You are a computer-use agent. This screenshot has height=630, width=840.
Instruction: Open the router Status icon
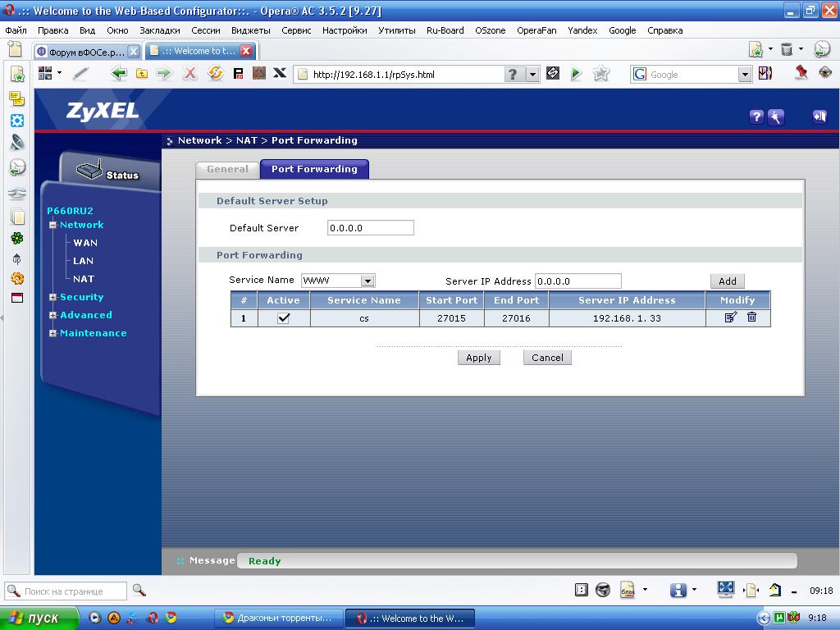coord(107,172)
